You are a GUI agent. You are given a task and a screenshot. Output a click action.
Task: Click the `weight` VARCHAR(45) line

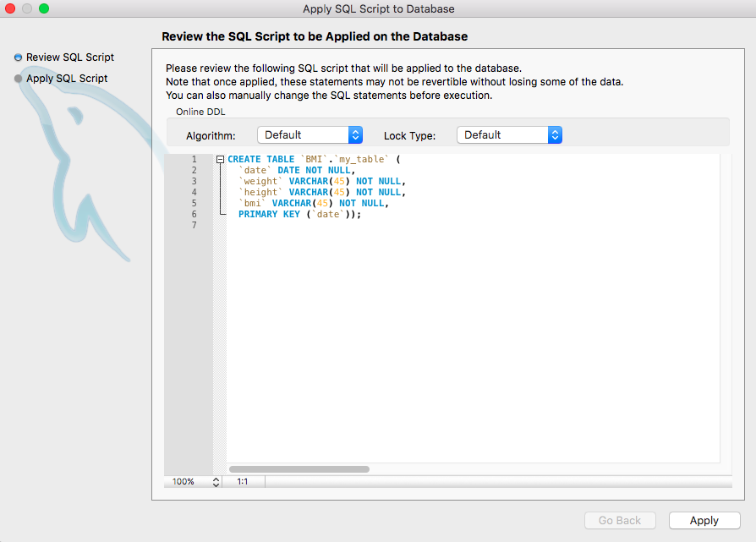pos(322,181)
